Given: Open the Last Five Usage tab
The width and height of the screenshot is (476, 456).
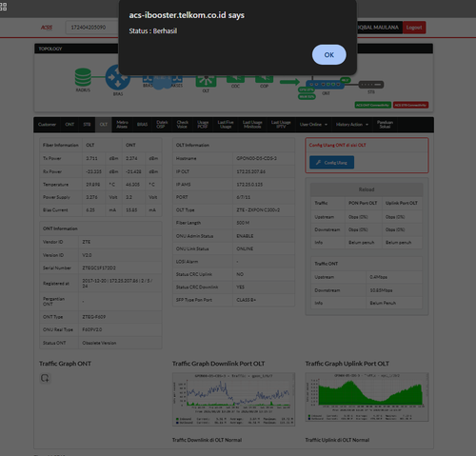Looking at the screenshot, I should [x=226, y=125].
